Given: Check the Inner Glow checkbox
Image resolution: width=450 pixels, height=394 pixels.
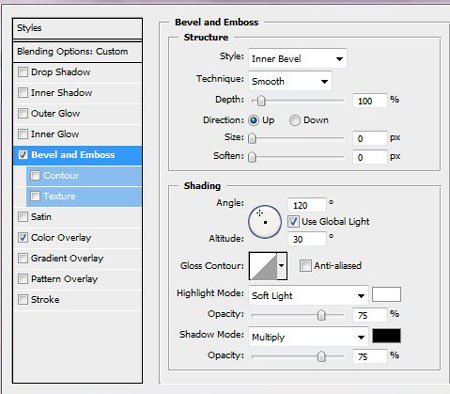Looking at the screenshot, I should (x=23, y=134).
